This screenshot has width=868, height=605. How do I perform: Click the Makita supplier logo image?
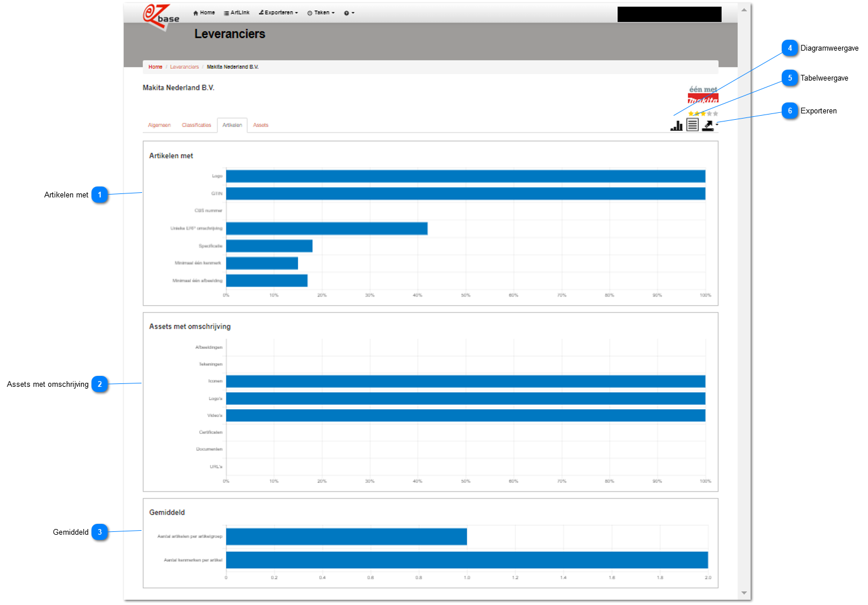point(703,95)
